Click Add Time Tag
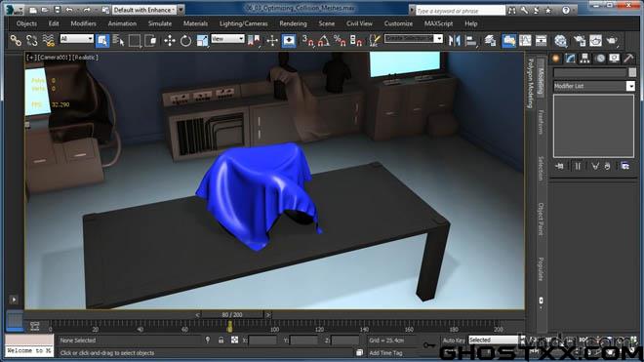Screen dimensions: 644x362 (x=385, y=353)
